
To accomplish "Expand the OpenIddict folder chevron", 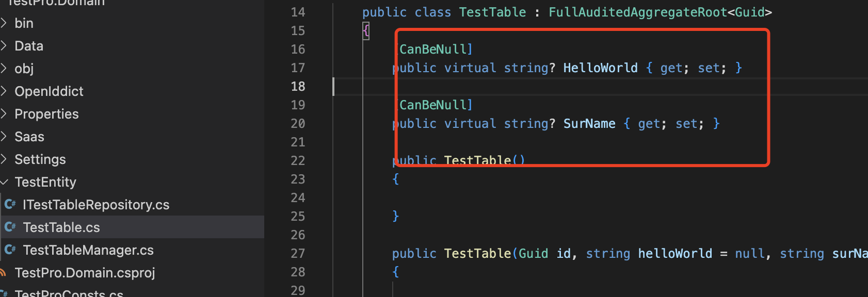I will pyautogui.click(x=4, y=91).
